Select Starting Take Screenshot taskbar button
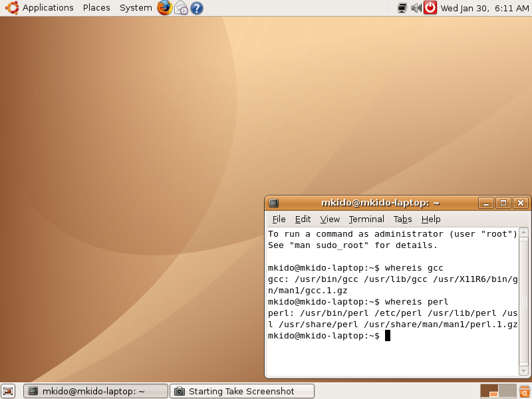 click(x=242, y=391)
